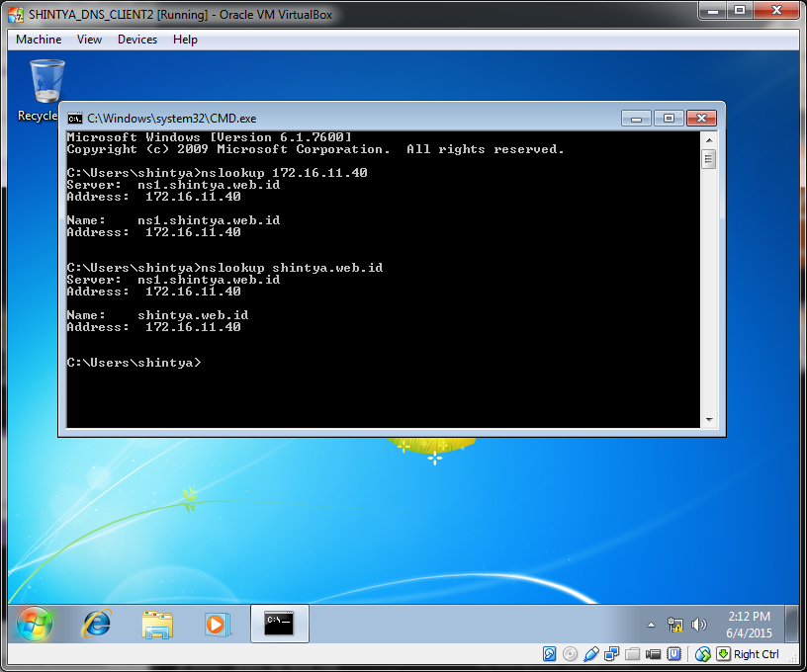
Task: Open the Machine menu
Action: click(39, 40)
